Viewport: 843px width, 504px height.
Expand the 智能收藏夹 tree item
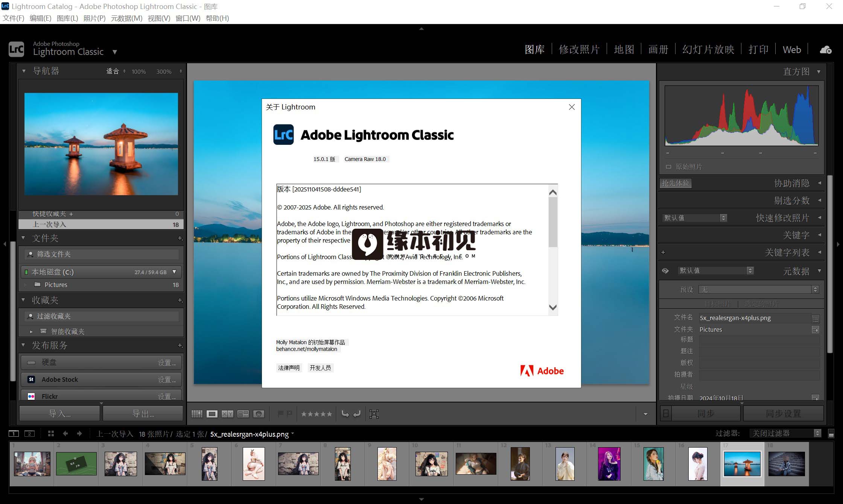pos(31,331)
